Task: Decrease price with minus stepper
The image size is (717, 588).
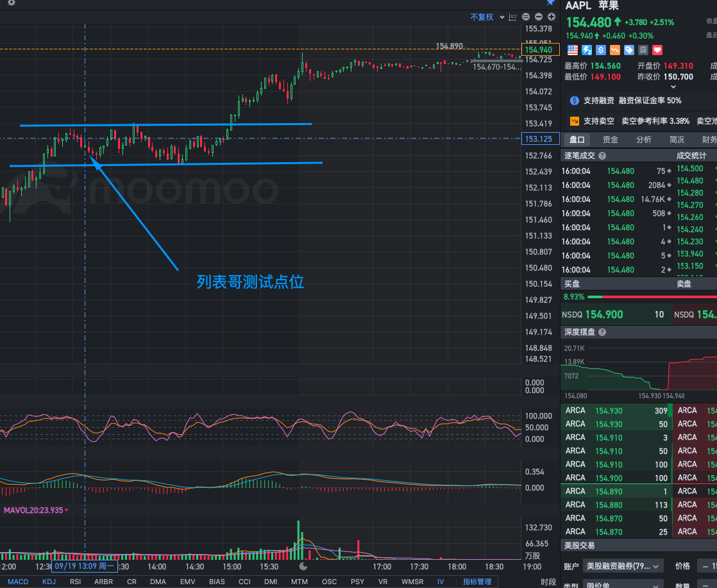Action: (705, 566)
